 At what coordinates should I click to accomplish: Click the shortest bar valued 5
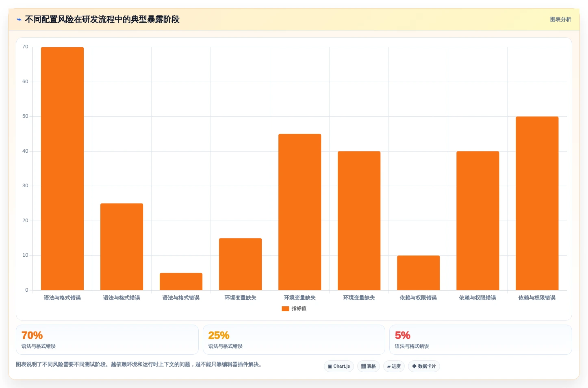coord(181,282)
